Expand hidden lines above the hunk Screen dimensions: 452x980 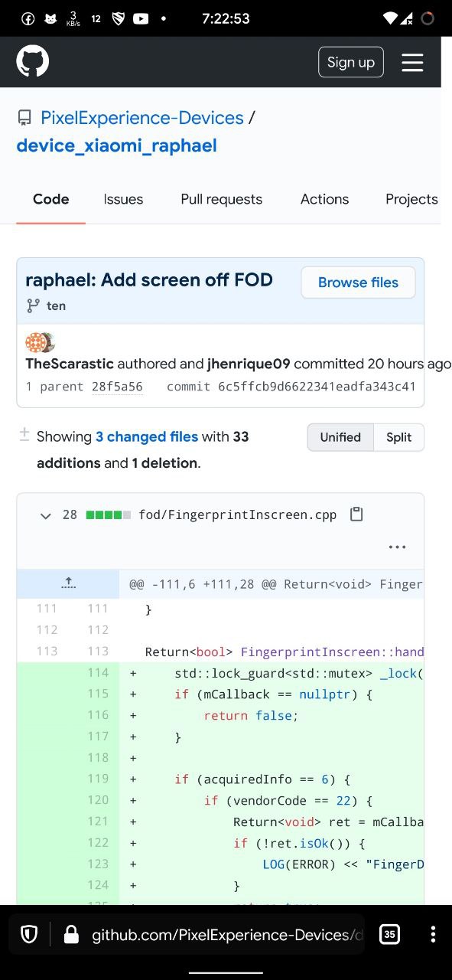(68, 584)
